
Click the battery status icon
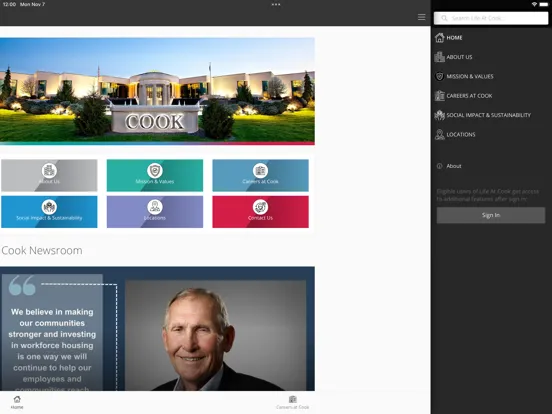tap(544, 4)
